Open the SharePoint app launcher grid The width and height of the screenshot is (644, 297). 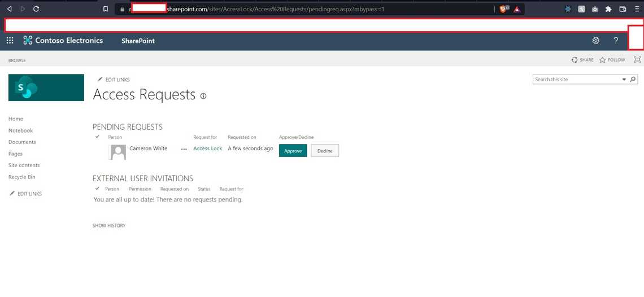[10, 40]
